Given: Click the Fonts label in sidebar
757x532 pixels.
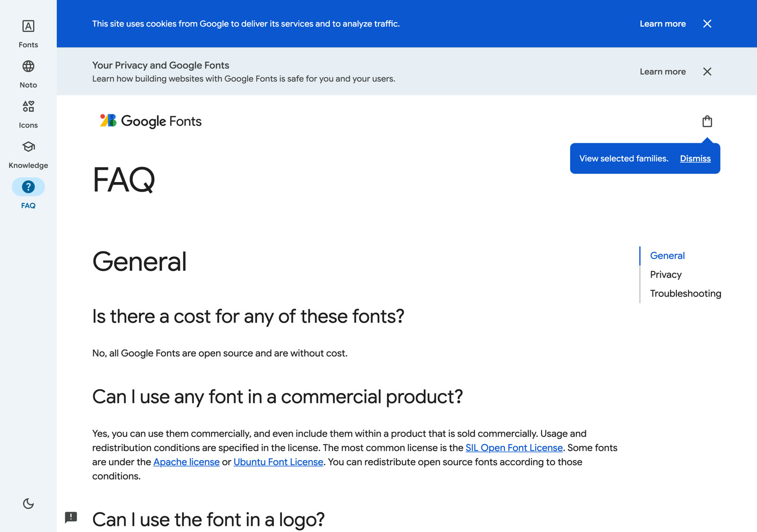Looking at the screenshot, I should pos(28,45).
